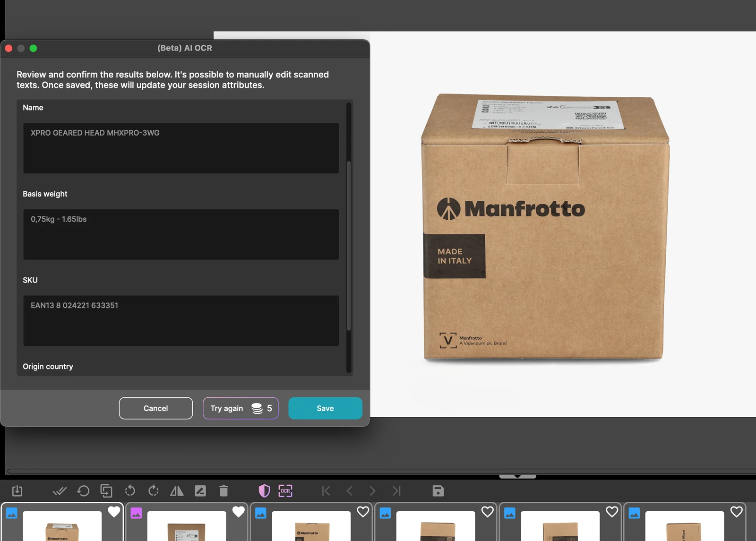Click the "Origin country" field label
The height and width of the screenshot is (541, 756).
pos(48,367)
